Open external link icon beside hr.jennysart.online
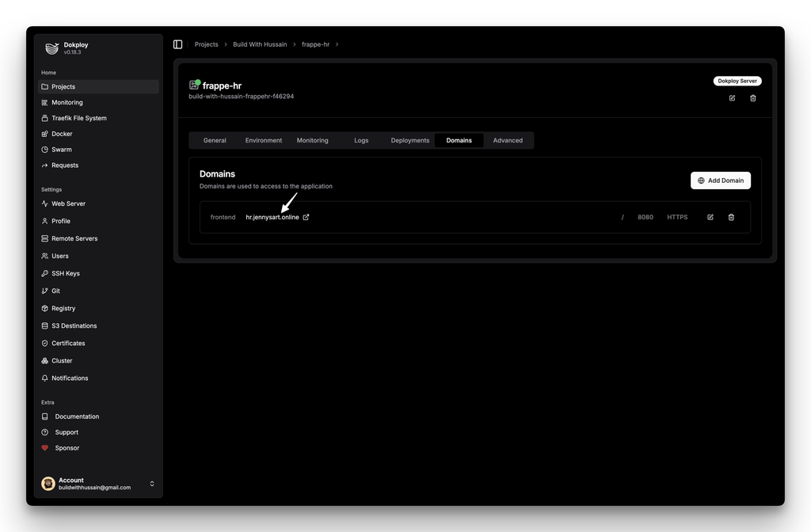This screenshot has height=532, width=811. 307,217
